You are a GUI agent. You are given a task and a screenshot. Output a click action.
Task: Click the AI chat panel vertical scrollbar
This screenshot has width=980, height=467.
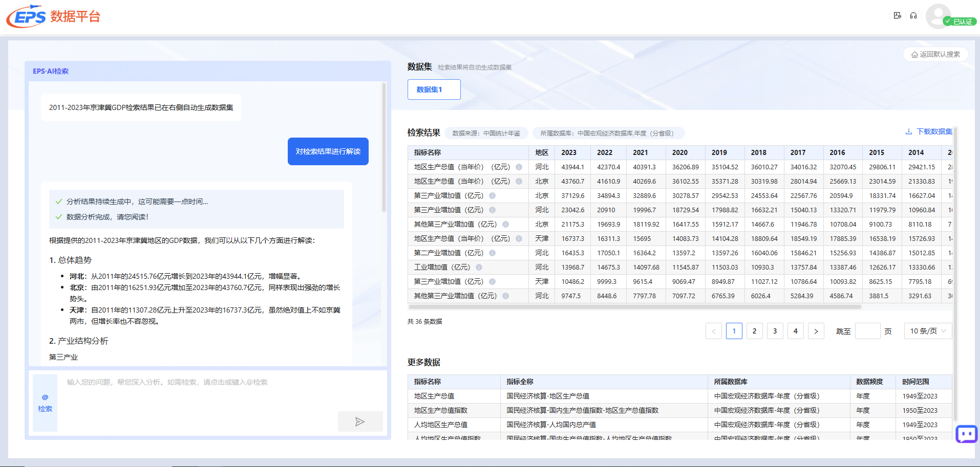[x=384, y=148]
